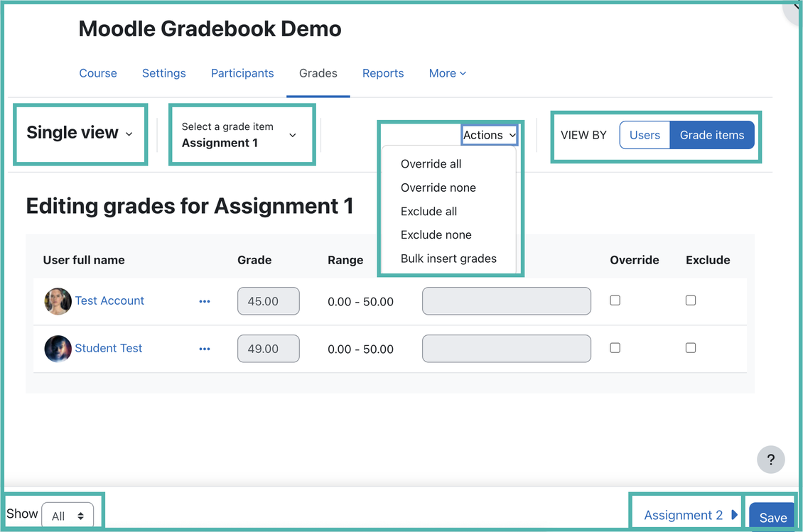The height and width of the screenshot is (532, 803).
Task: Open the three-dot menu for Test Account
Action: pyautogui.click(x=205, y=302)
